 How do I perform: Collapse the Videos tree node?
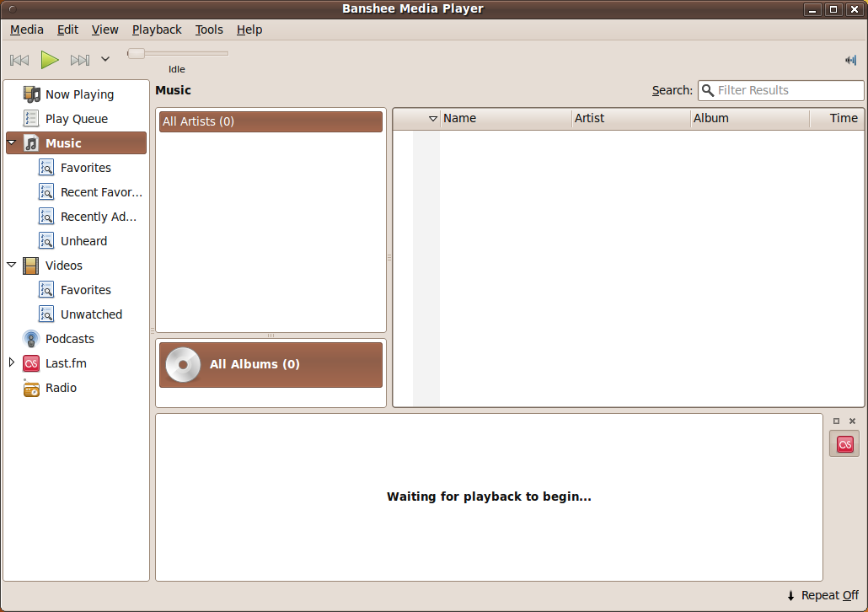tap(12, 266)
